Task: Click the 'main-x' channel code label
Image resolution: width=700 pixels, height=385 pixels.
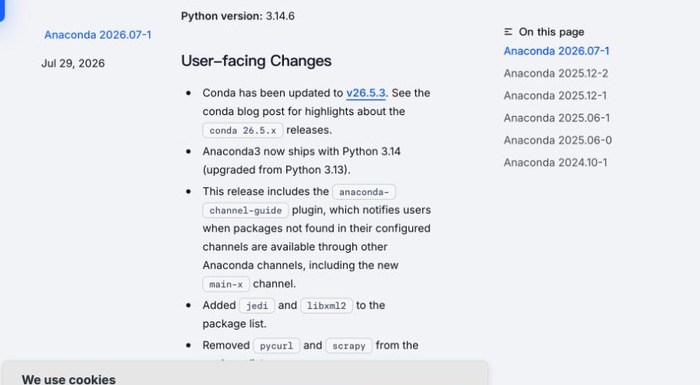Action: (226, 284)
